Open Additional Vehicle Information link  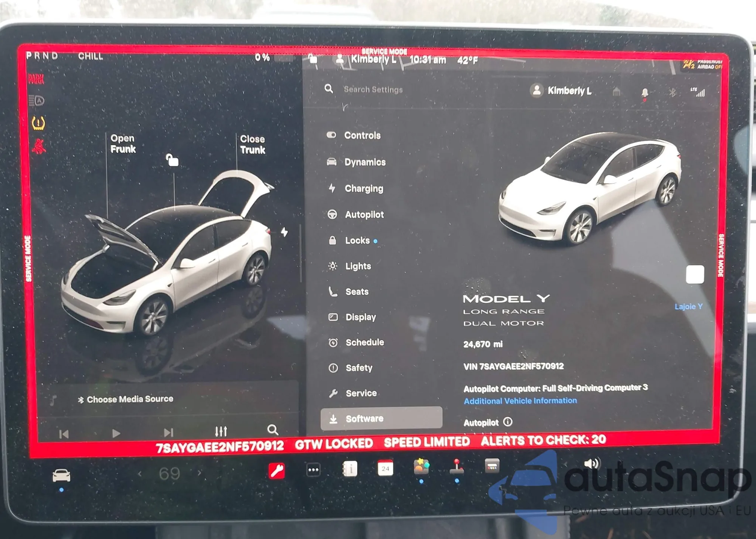[520, 401]
